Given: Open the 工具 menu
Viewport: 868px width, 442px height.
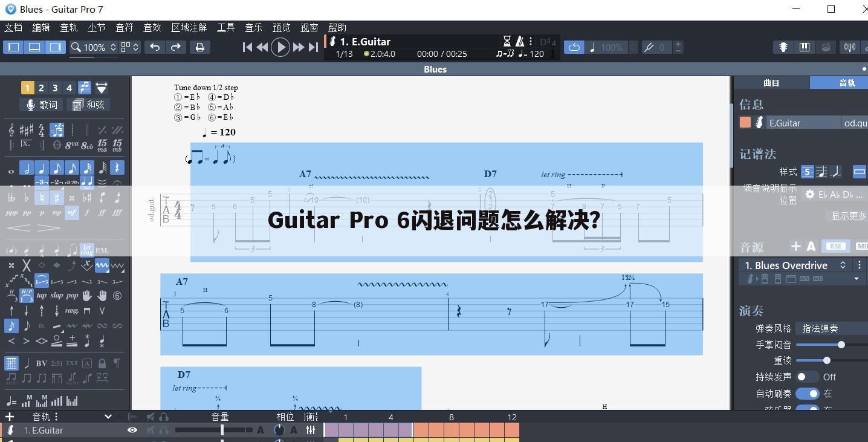Looking at the screenshot, I should coord(226,28).
